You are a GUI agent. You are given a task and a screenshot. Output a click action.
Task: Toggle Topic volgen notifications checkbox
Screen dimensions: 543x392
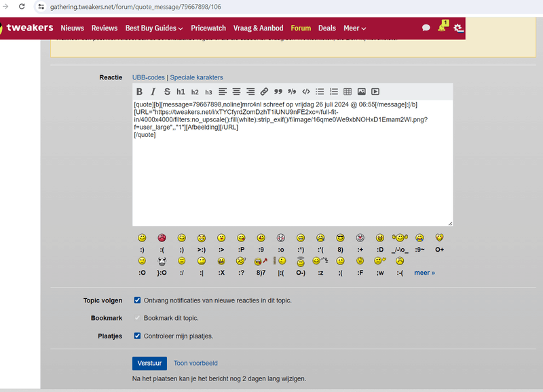click(x=138, y=300)
